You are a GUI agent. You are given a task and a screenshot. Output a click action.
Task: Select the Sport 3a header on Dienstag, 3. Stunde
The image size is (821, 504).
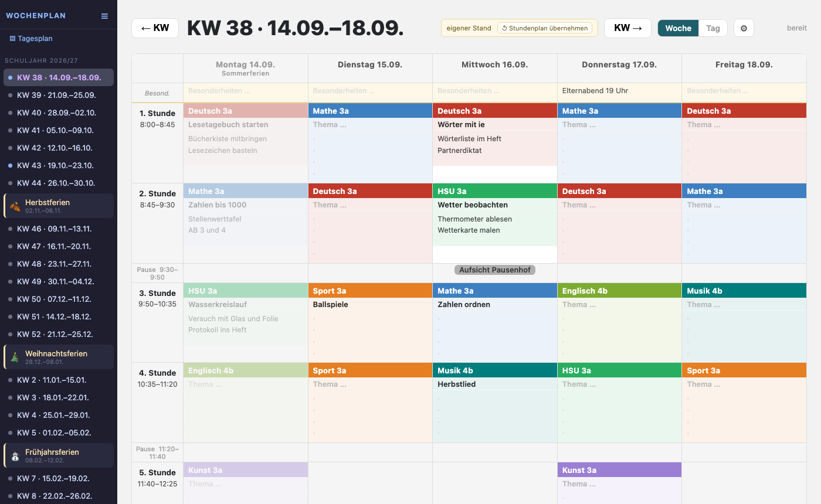point(370,291)
